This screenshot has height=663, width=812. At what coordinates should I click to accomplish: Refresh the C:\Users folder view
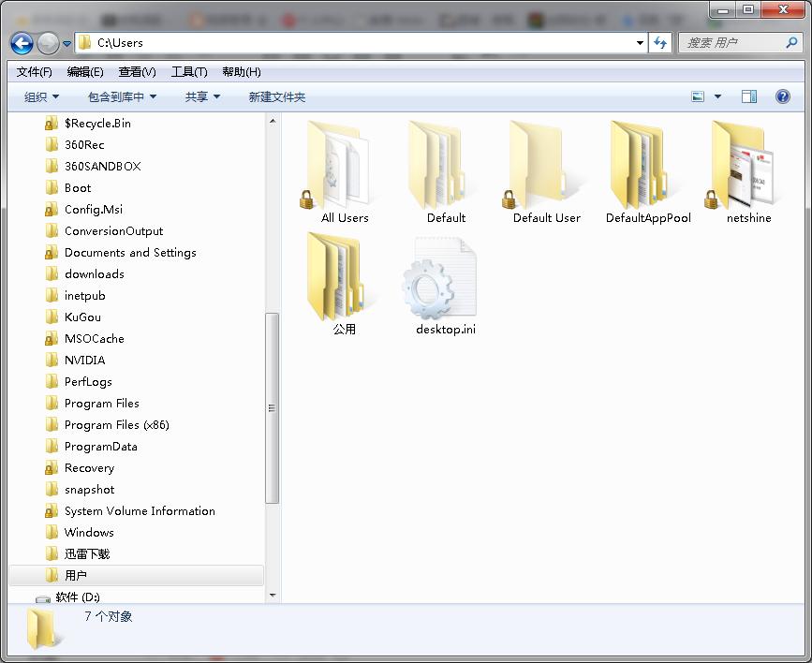(659, 43)
